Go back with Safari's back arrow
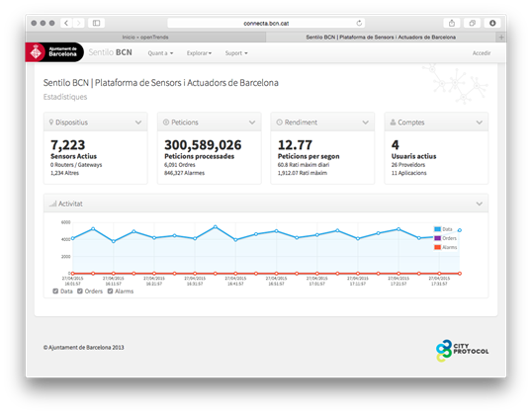This screenshot has width=532, height=414. pos(66,23)
